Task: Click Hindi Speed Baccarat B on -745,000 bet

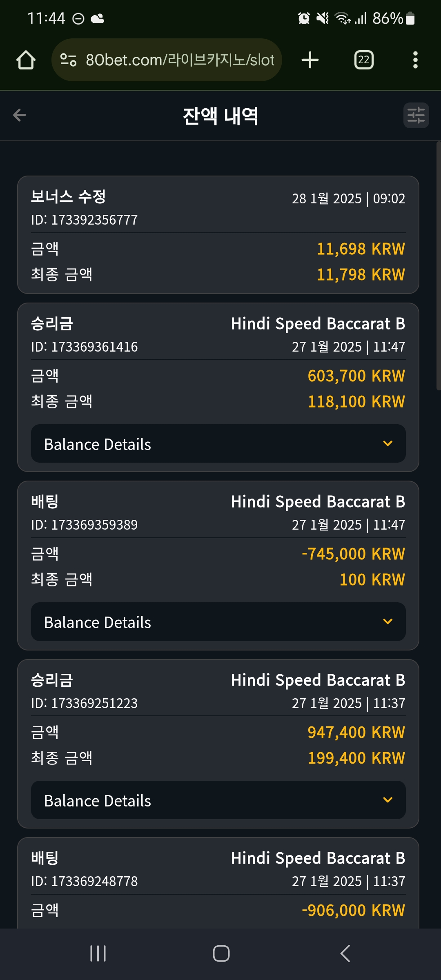Action: tap(318, 502)
